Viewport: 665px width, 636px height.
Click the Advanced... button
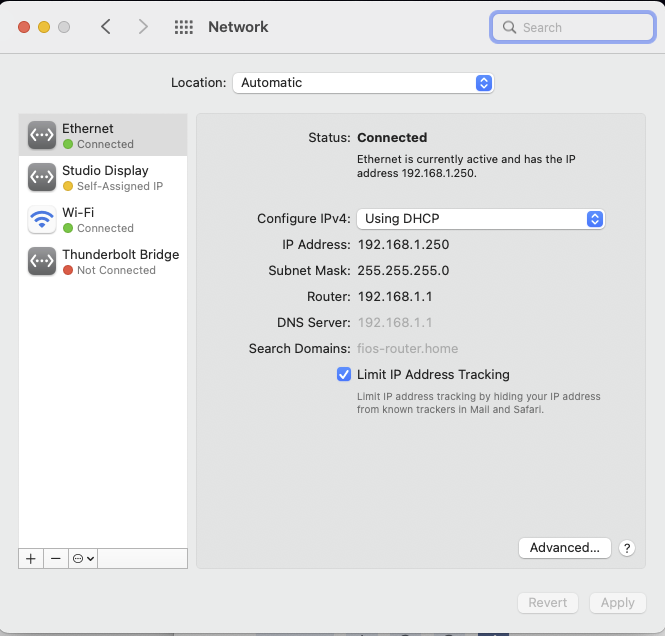tap(565, 548)
